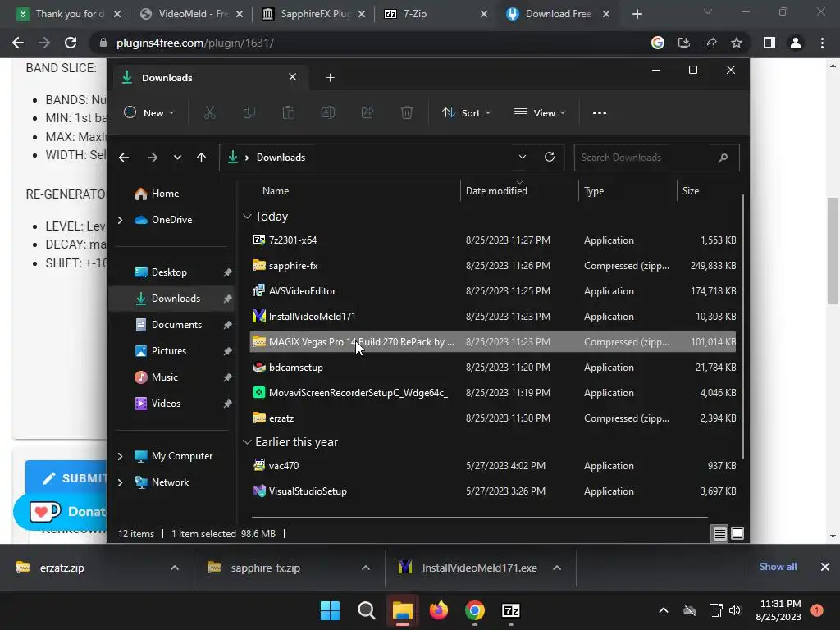Screen dimensions: 840x630
Task: Open Windows Start menu
Action: click(x=330, y=610)
